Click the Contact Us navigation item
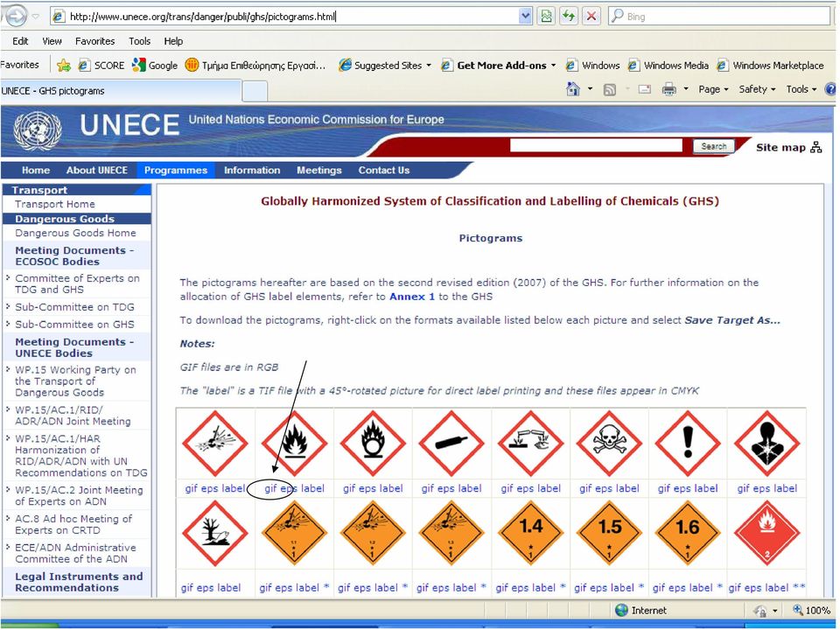This screenshot has height=630, width=840. [384, 171]
